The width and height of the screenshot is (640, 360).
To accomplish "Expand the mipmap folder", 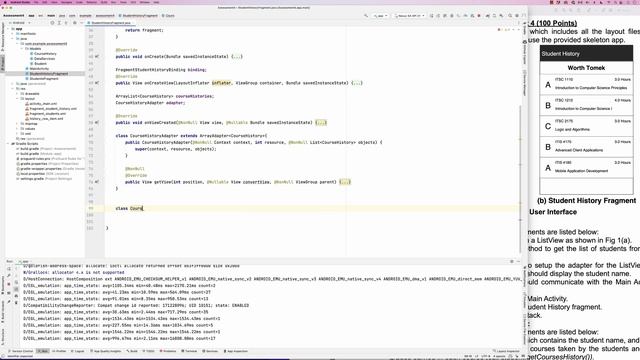I will pyautogui.click(x=18, y=124).
